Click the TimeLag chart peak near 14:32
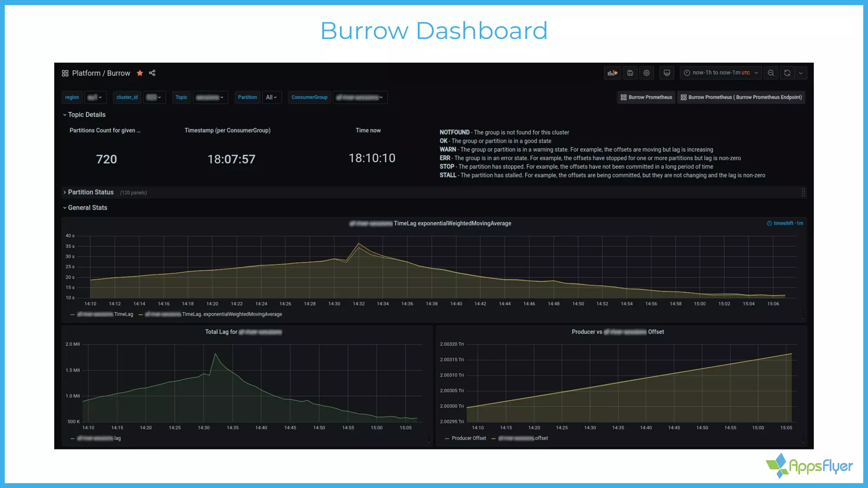Image resolution: width=868 pixels, height=488 pixels. pos(359,244)
